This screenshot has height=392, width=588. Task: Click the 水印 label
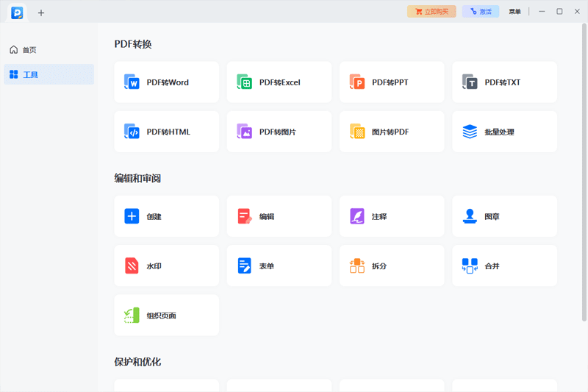154,266
